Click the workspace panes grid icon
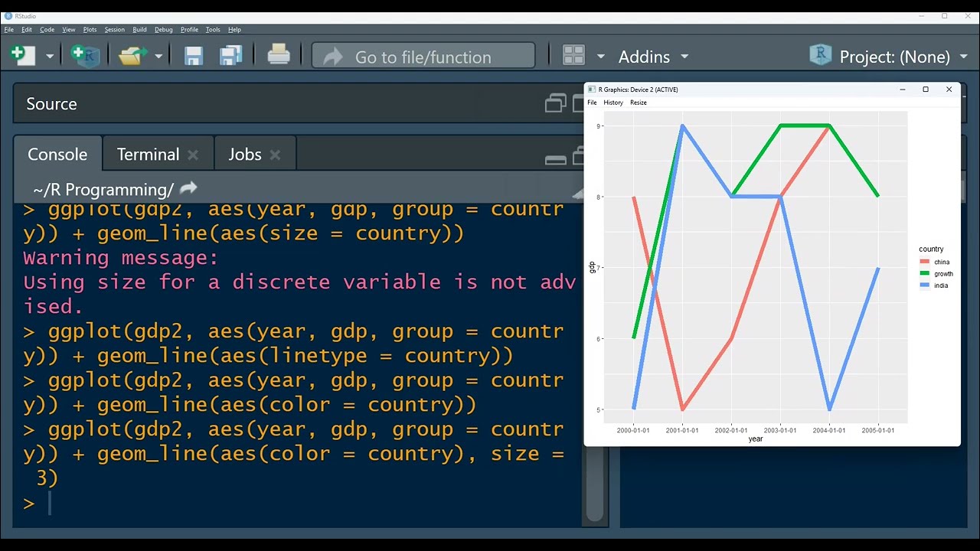Viewport: 980px width, 551px height. click(x=573, y=56)
